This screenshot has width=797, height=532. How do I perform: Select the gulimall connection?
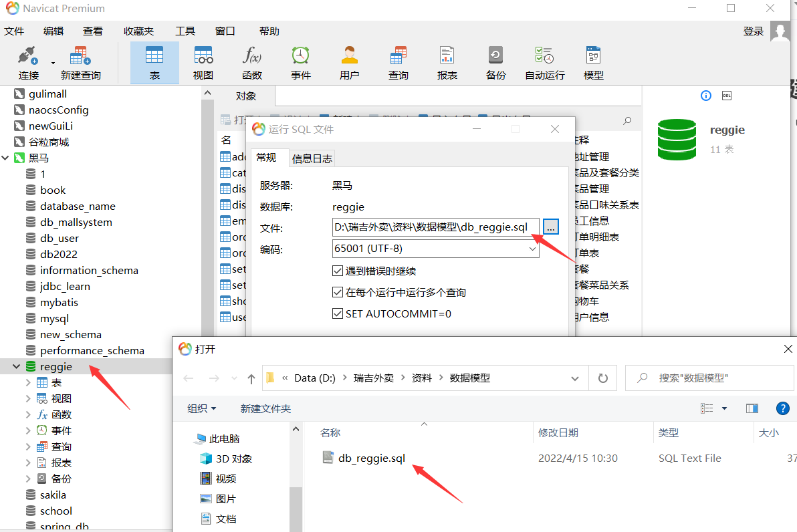pyautogui.click(x=47, y=94)
